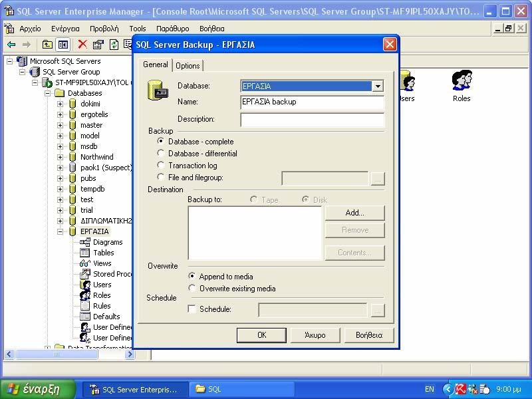Select the Rules node in the tree
Screen dimensions: 532x399
[102, 306]
